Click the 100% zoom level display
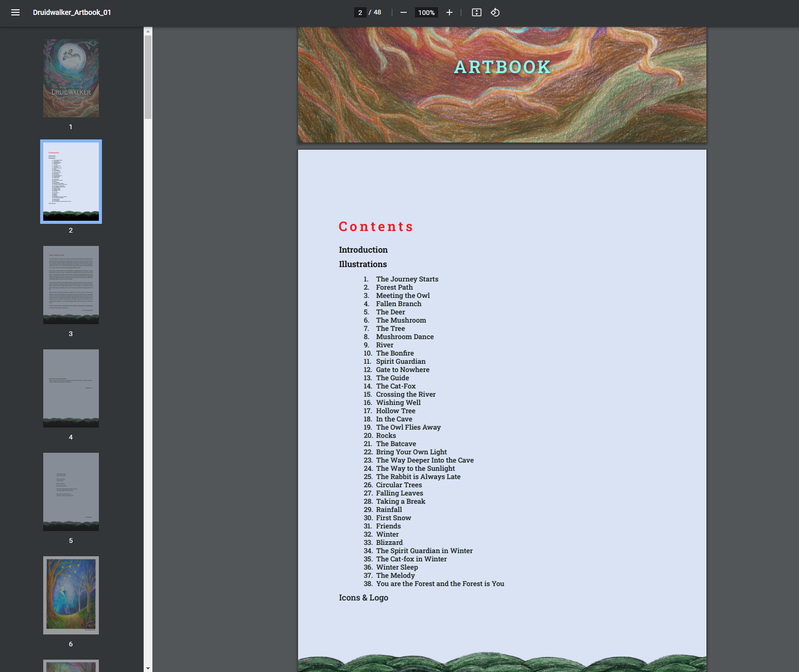This screenshot has height=672, width=799. point(426,12)
